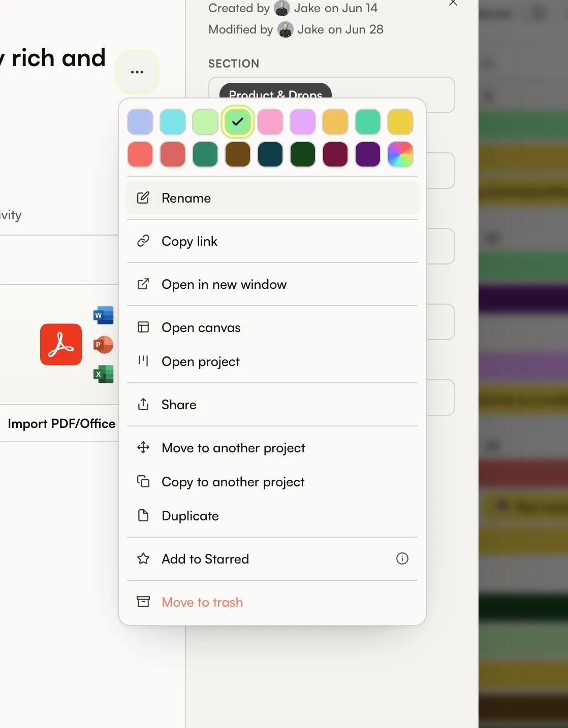The width and height of the screenshot is (568, 728).
Task: Pick the lavender purple color swatch
Action: [x=303, y=122]
